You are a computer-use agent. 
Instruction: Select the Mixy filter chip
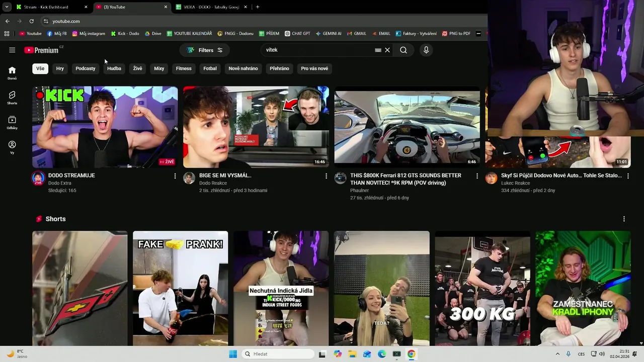pos(159,68)
